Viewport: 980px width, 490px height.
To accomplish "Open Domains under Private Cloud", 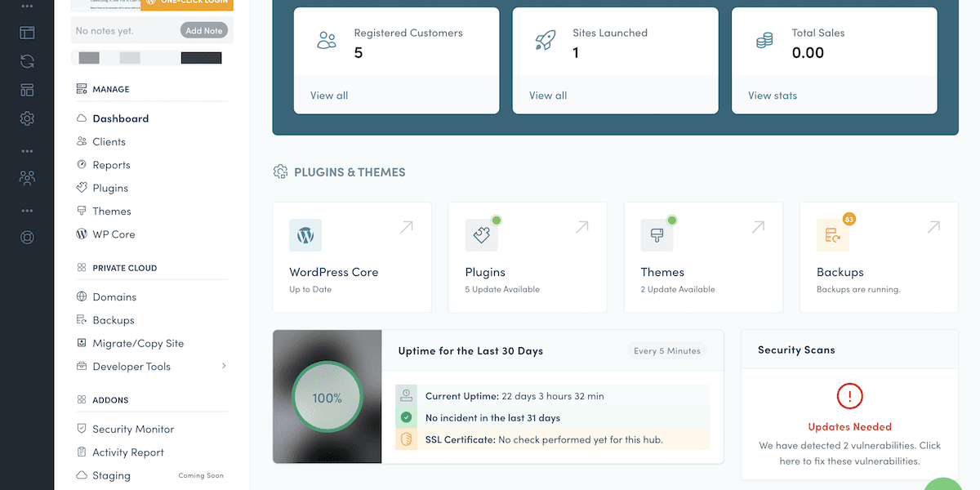I will click(x=114, y=297).
